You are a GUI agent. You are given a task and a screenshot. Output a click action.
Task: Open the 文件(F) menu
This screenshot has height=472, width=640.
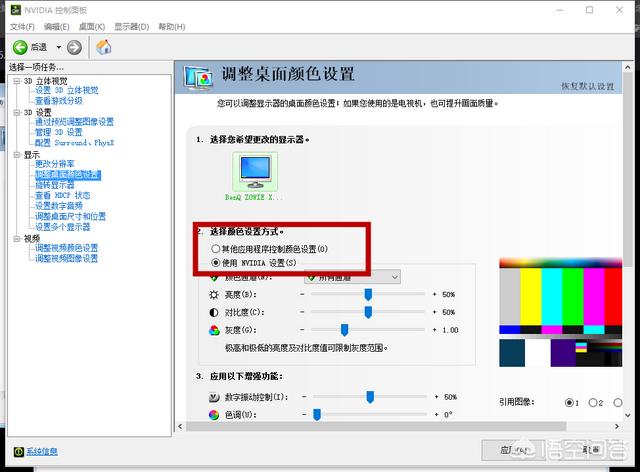[22, 27]
